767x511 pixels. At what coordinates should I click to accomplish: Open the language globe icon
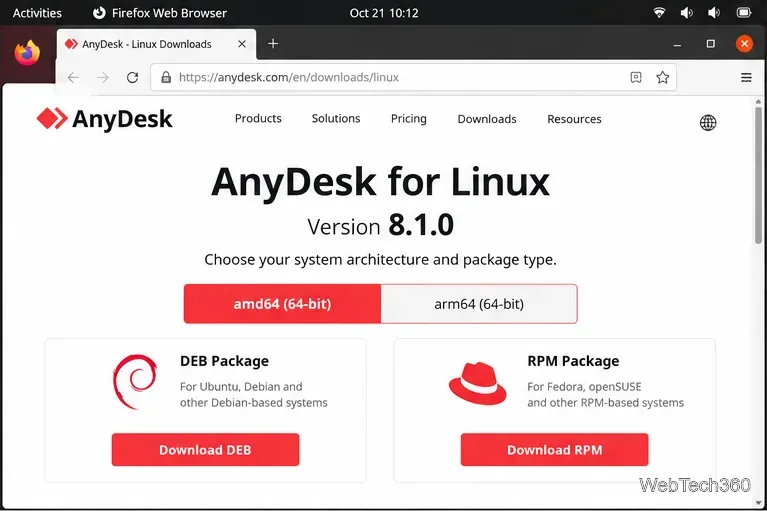tap(708, 122)
